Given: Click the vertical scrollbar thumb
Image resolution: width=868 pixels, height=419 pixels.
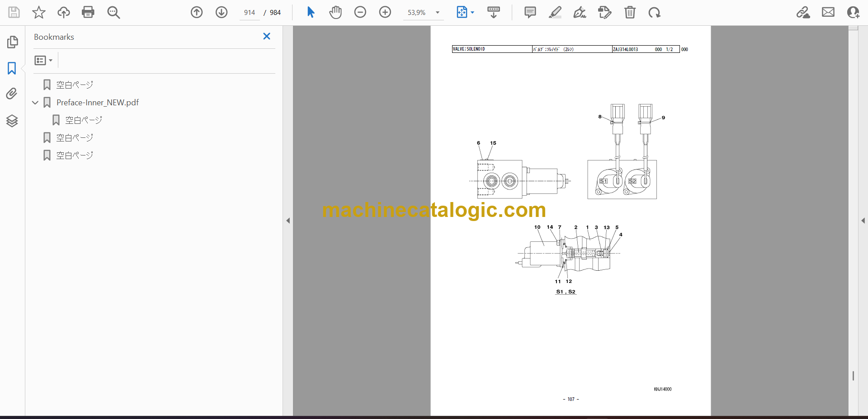Looking at the screenshot, I should (853, 376).
